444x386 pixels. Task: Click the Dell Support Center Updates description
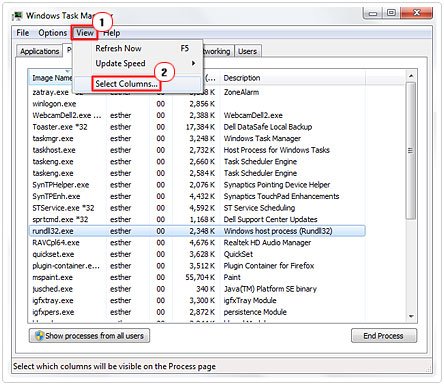click(271, 220)
